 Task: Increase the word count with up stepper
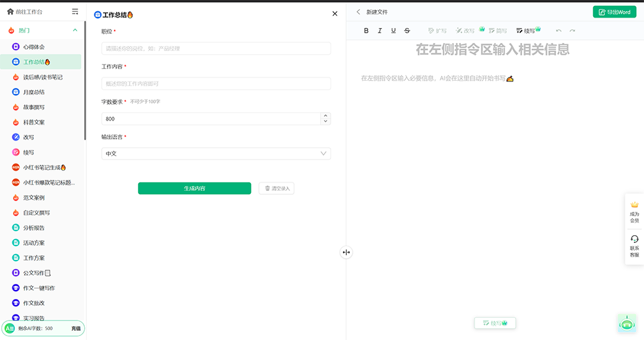pos(326,116)
